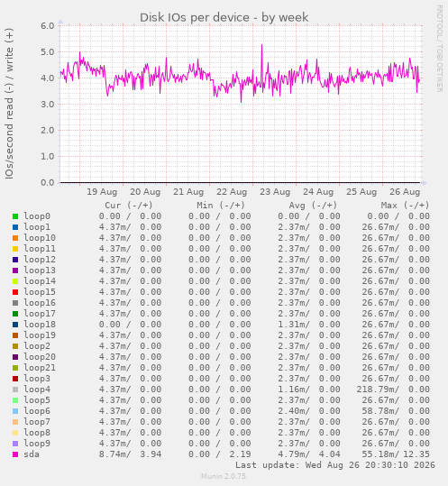Select the 'loop20' legend label
448x486 pixels.
(40, 357)
